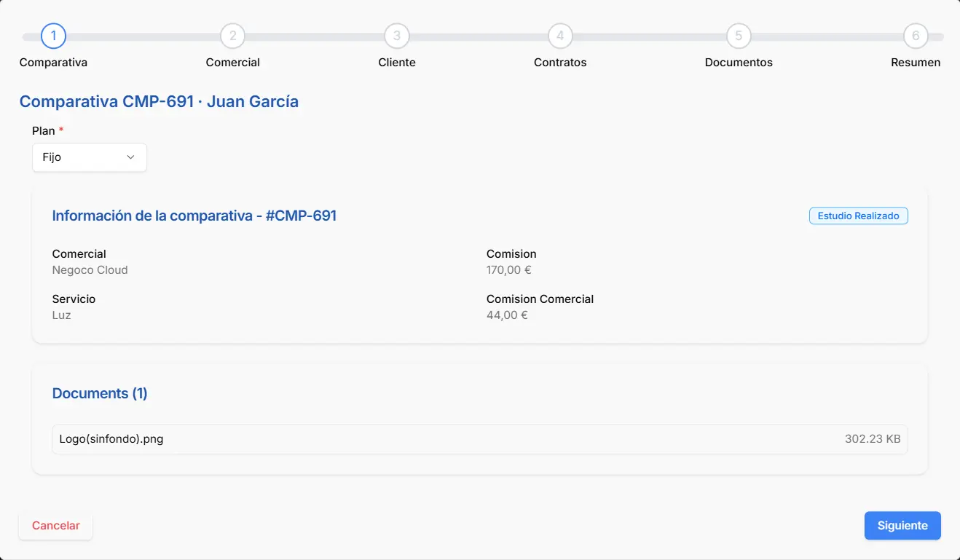Go to step 2 Comercial circle
The height and width of the screenshot is (560, 960).
(x=232, y=36)
